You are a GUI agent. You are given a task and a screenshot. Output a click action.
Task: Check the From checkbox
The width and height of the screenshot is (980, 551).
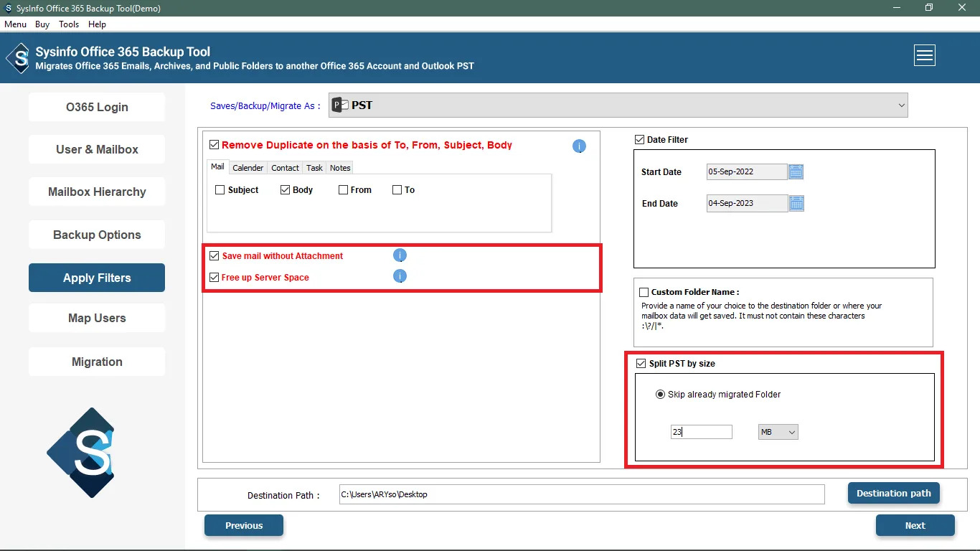pos(344,190)
